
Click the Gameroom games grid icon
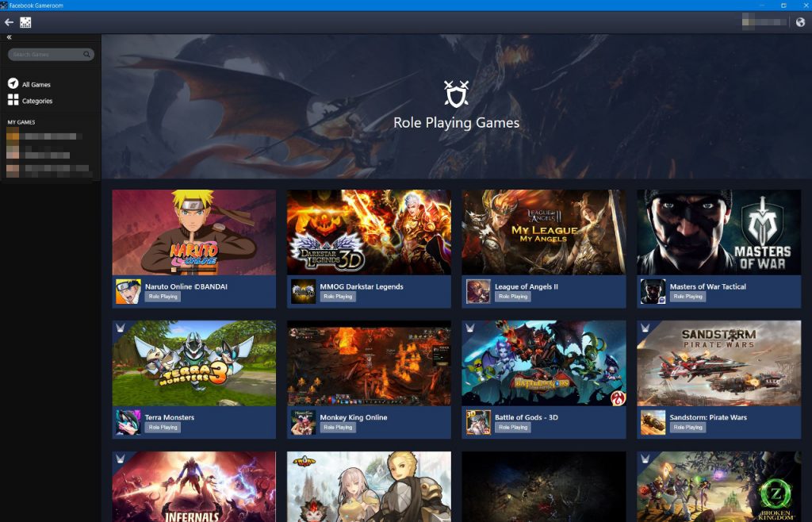click(x=26, y=22)
